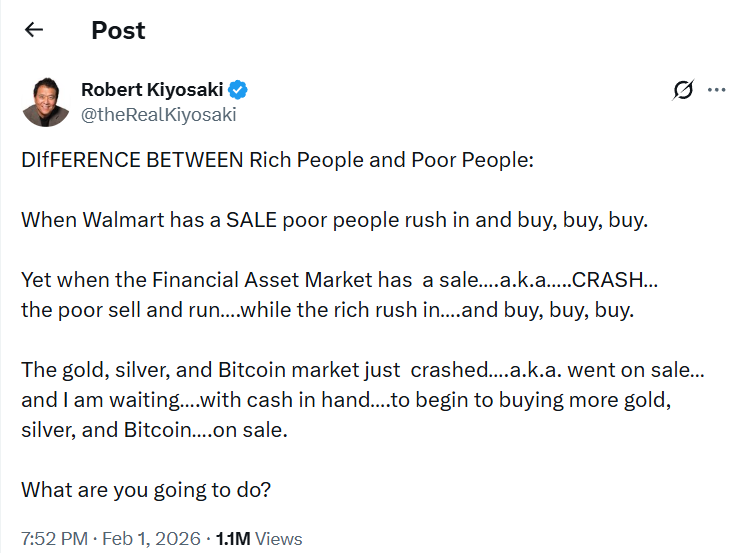Open the three-dot more options menu
This screenshot has height=553, width=746.
click(x=716, y=90)
